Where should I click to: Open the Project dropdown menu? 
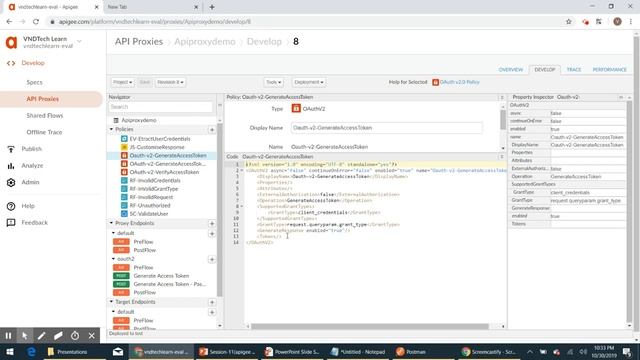pos(122,82)
